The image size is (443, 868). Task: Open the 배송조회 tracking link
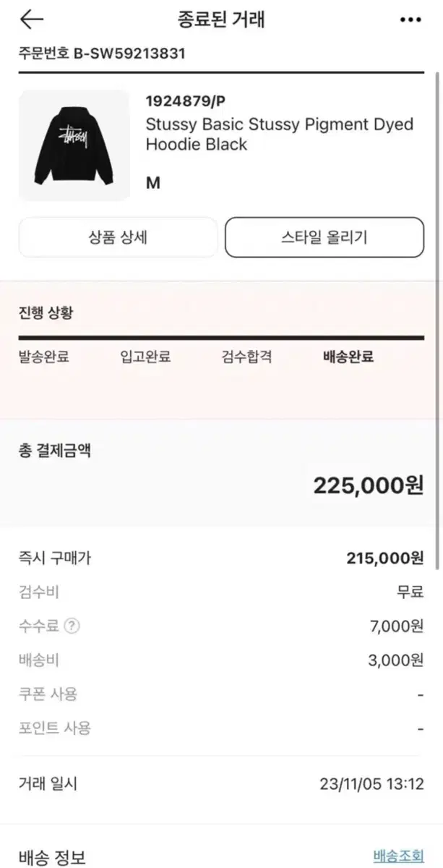tap(398, 856)
